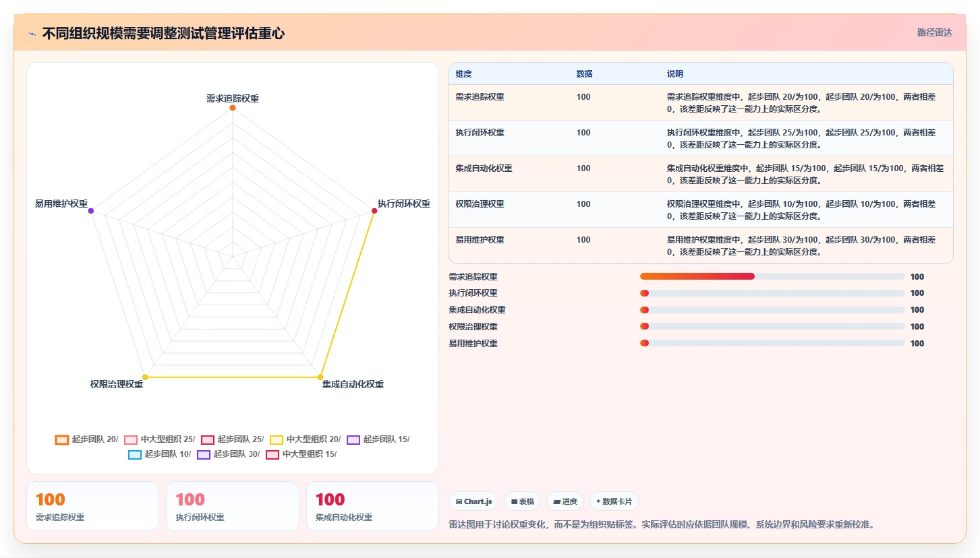Screen dimensions: 980x558
Task: Click the description mentioning 起步团队 25/为100
Action: pos(801,138)
